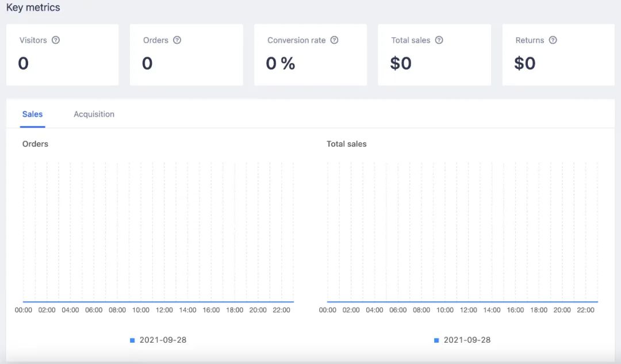Click the Conversion rate question mark icon
This screenshot has height=364, width=621.
pyautogui.click(x=334, y=40)
